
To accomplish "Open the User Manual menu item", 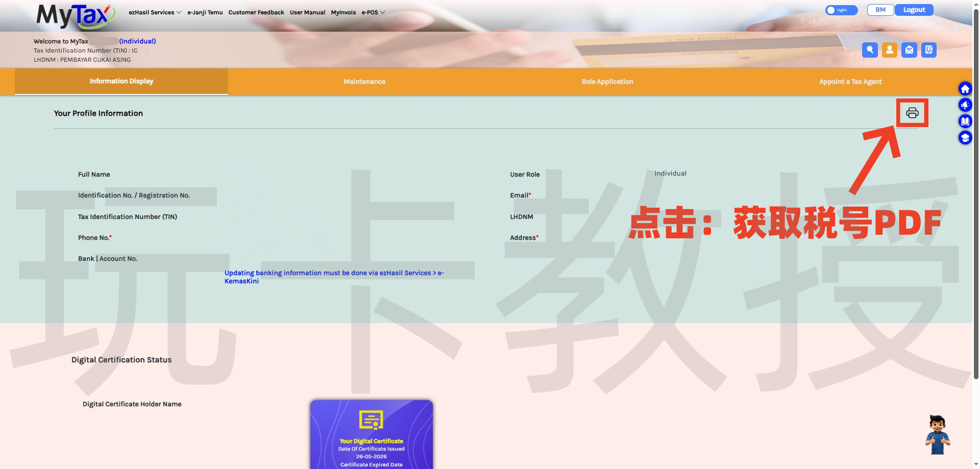I will (307, 12).
